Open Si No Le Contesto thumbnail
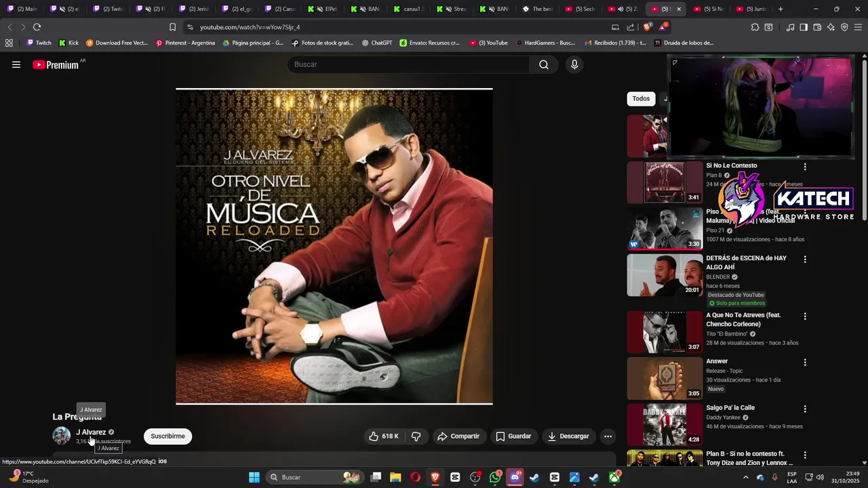 point(665,182)
